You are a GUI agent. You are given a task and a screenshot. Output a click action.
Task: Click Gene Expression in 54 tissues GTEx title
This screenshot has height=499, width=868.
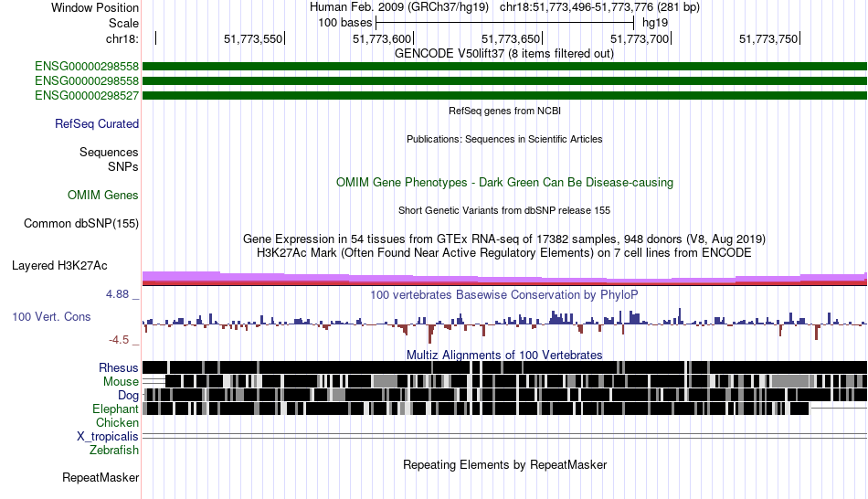point(504,239)
